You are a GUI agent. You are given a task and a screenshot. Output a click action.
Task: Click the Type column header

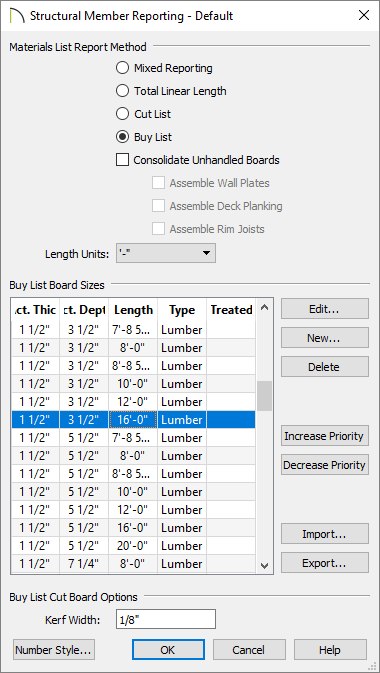[182, 310]
